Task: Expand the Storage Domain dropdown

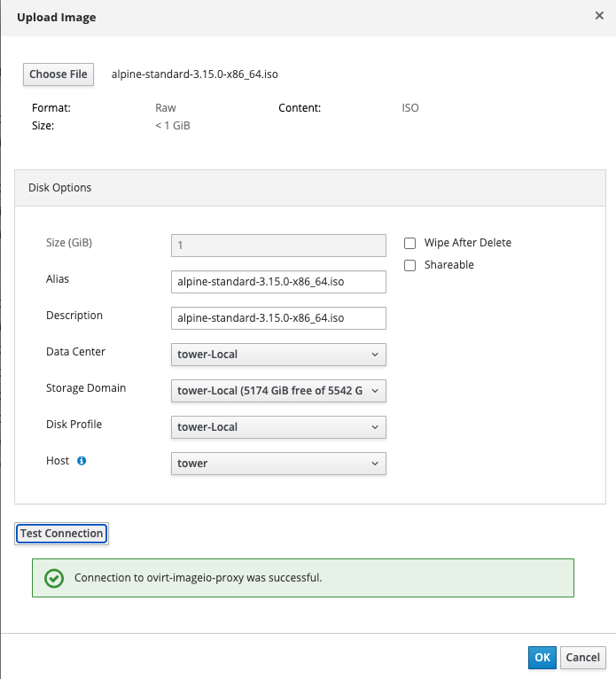Action: [278, 391]
